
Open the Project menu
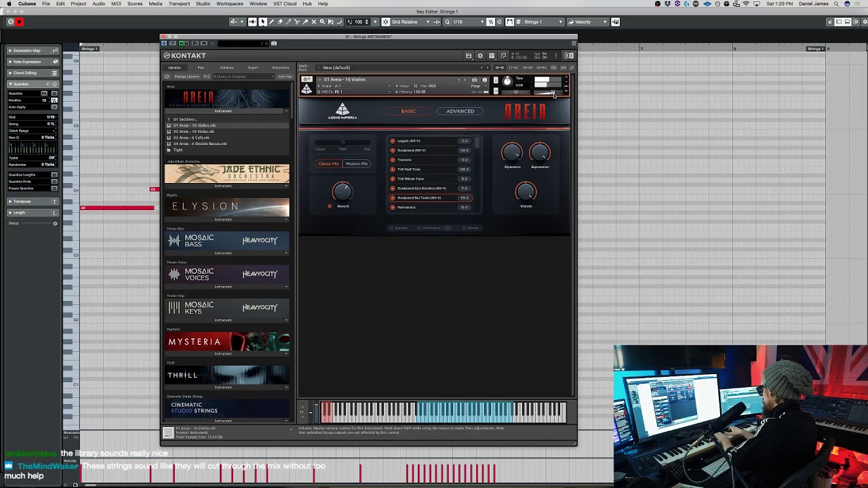coord(78,4)
